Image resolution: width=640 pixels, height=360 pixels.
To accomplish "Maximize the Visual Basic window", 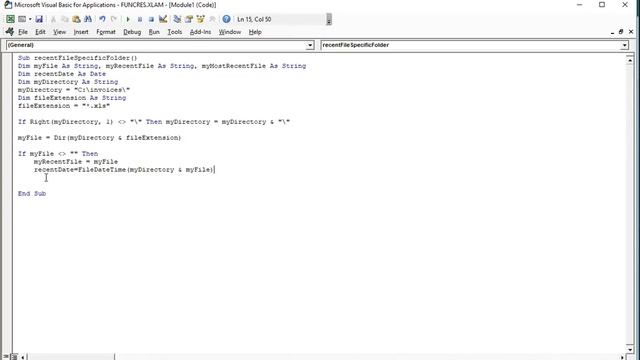I will tap(602, 5).
